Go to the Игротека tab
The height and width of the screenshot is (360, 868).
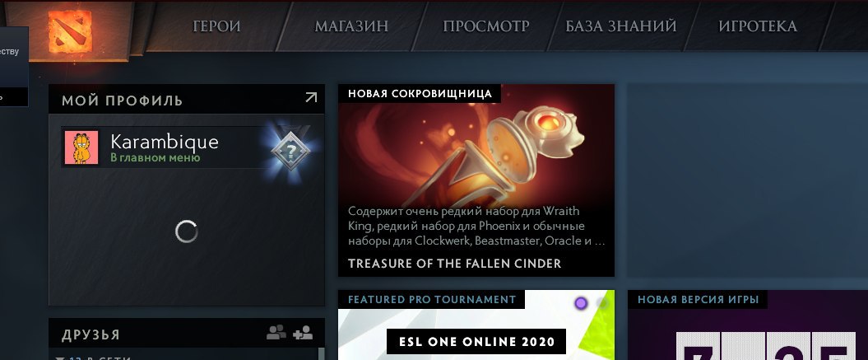tap(758, 26)
